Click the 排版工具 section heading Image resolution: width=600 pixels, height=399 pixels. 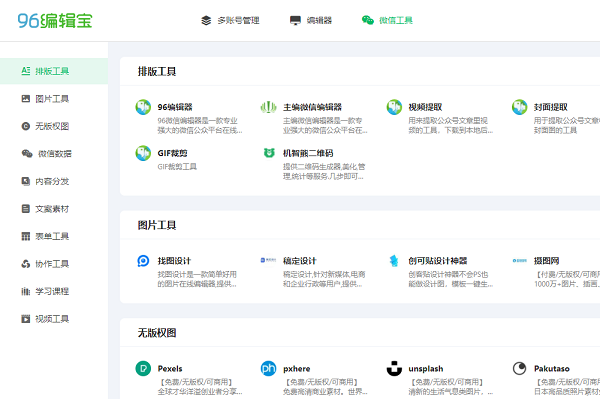[x=157, y=72]
